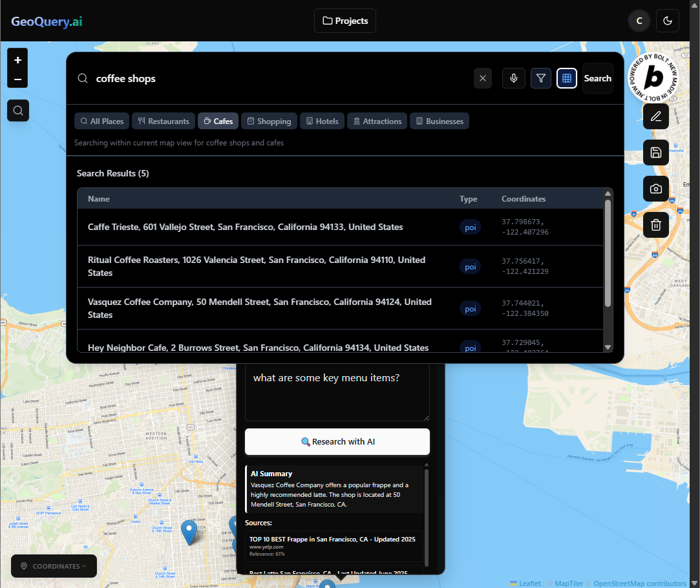This screenshot has width=700, height=588.
Task: Take a map snapshot with camera icon
Action: pos(656,189)
